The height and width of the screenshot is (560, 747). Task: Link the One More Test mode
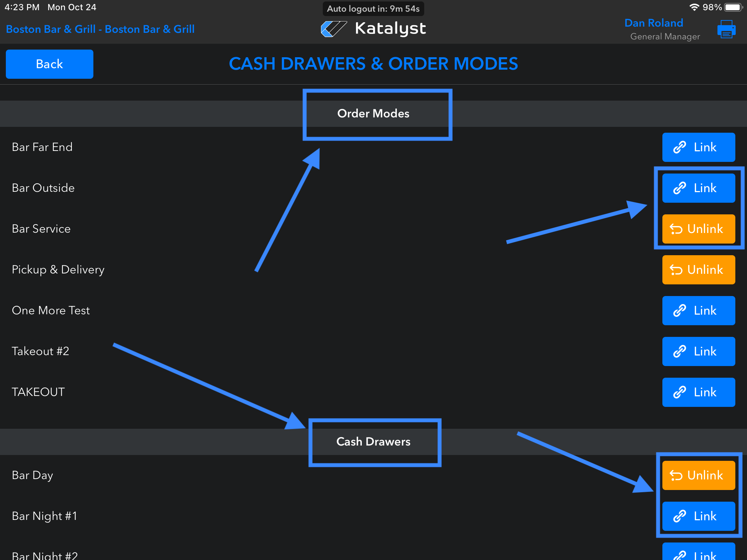[698, 311]
